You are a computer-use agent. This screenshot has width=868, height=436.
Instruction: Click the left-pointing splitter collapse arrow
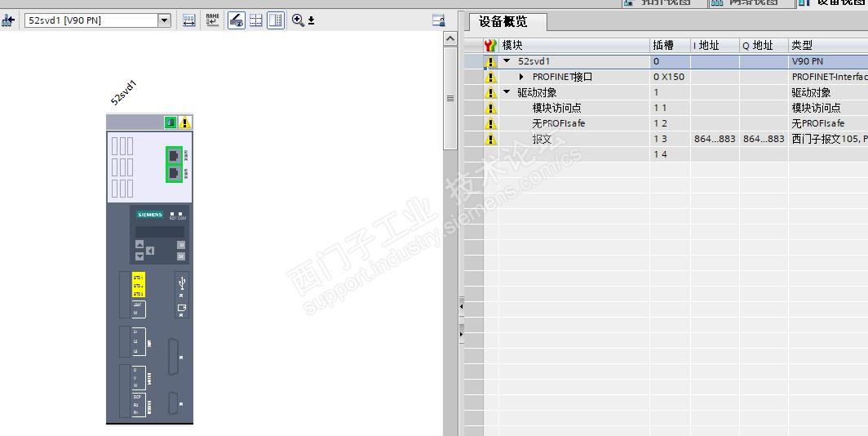[x=461, y=306]
